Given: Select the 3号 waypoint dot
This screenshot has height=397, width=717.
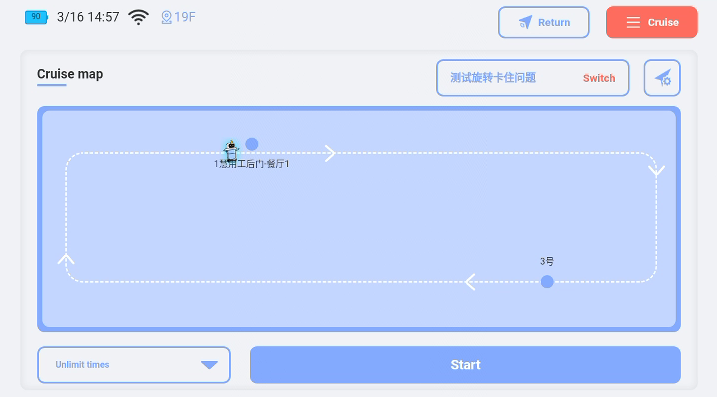Looking at the screenshot, I should (547, 282).
